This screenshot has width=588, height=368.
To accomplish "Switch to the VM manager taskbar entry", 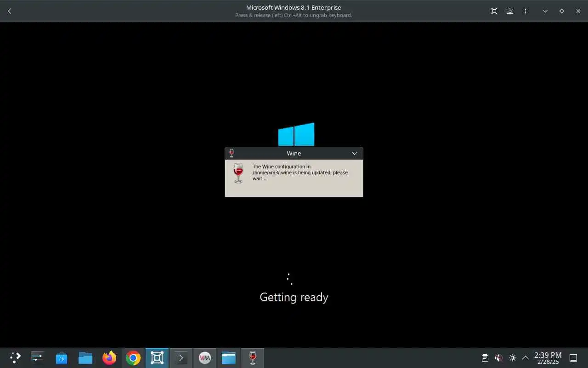I will coord(205,357).
